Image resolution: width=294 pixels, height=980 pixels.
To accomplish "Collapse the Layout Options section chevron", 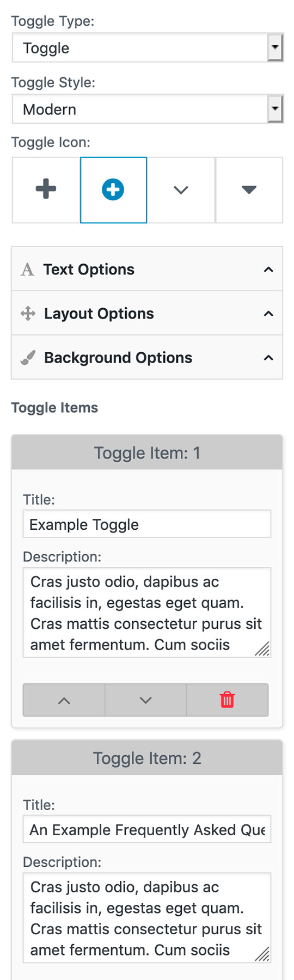I will point(268,314).
